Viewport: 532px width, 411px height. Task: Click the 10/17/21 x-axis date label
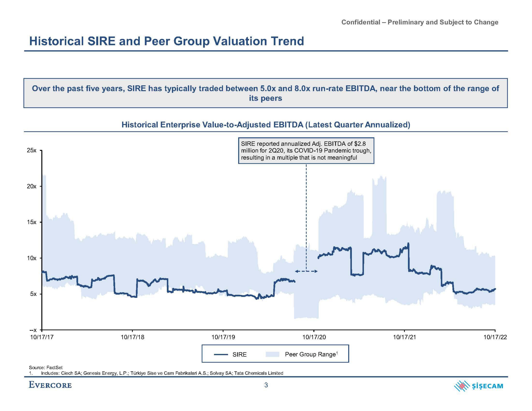point(405,337)
